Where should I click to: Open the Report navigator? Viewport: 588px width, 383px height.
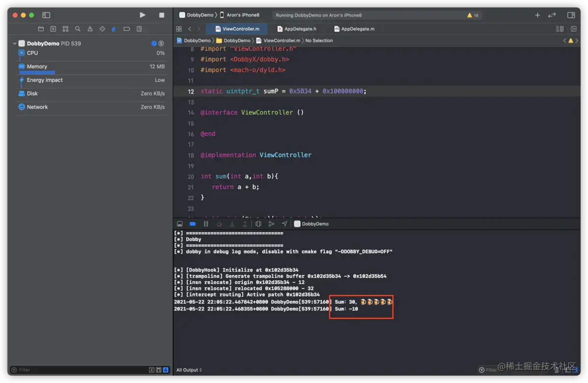(x=139, y=29)
